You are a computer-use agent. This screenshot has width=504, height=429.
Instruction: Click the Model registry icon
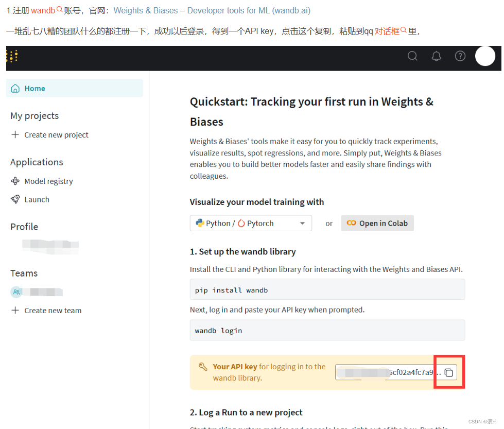[15, 181]
